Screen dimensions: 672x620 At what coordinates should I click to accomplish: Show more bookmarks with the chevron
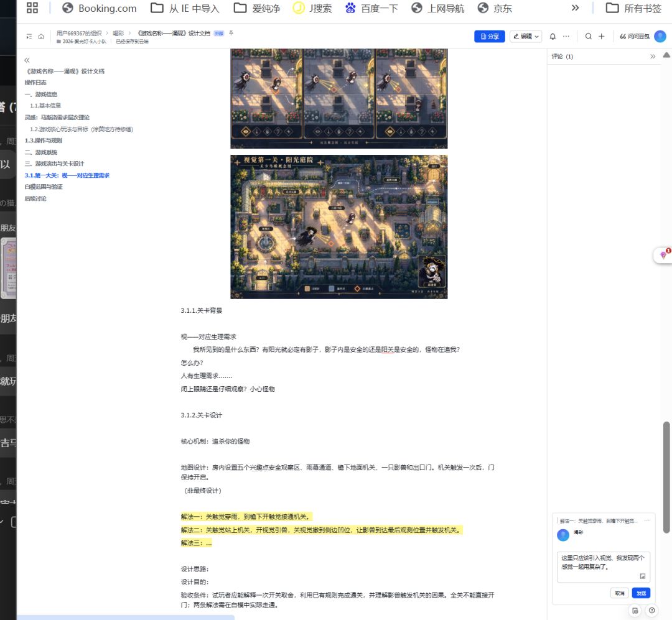click(x=575, y=7)
